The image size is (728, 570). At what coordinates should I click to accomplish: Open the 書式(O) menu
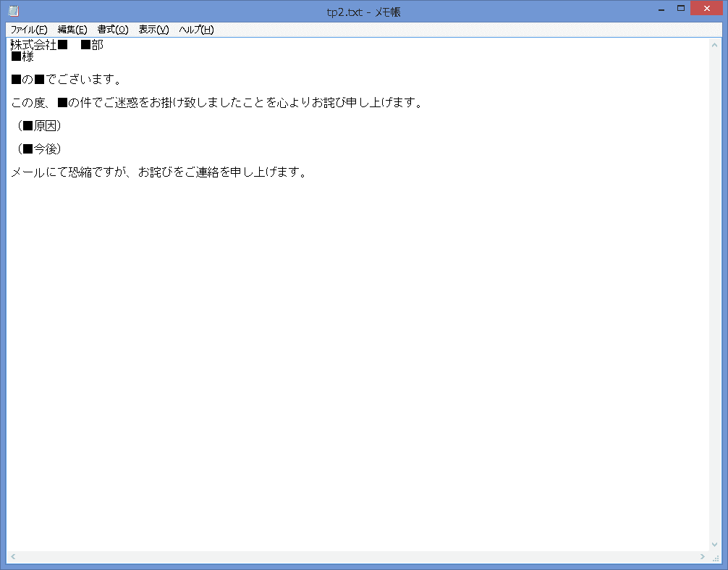(112, 30)
